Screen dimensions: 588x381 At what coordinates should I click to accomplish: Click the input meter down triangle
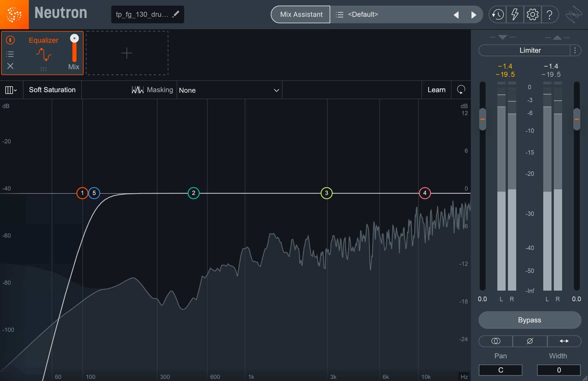pos(503,37)
